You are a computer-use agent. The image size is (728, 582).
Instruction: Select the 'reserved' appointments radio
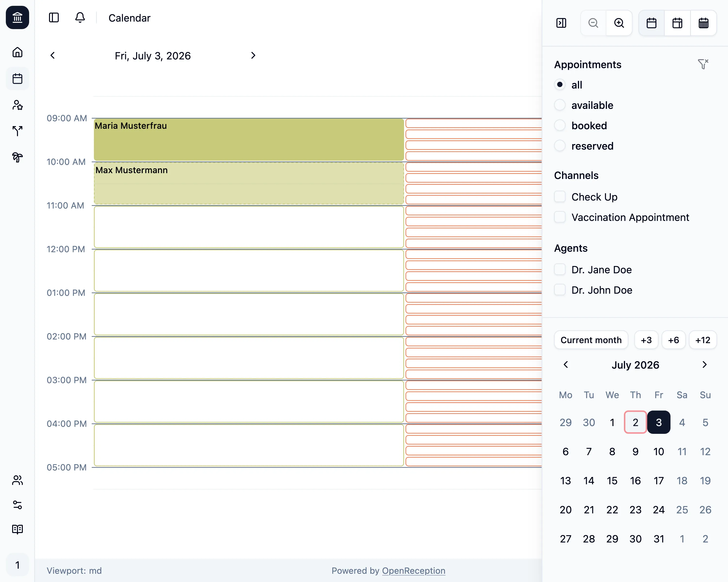tap(560, 146)
